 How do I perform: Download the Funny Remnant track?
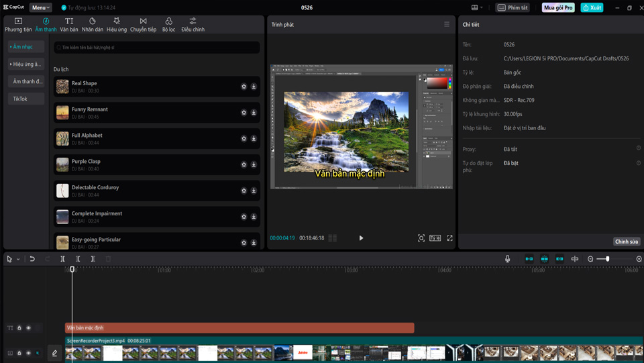[x=254, y=113]
